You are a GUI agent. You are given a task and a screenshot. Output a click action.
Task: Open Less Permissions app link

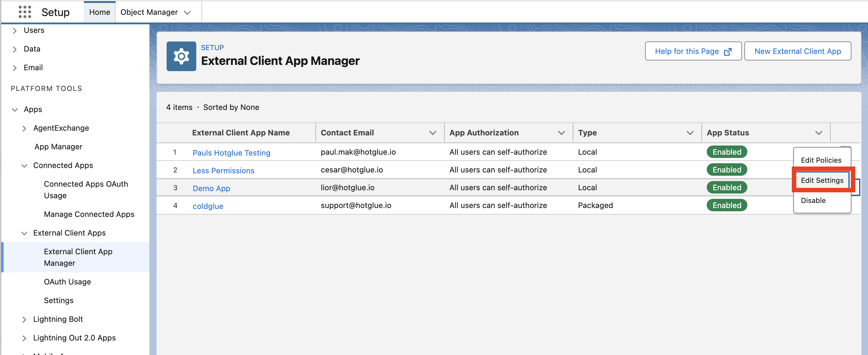click(x=223, y=171)
